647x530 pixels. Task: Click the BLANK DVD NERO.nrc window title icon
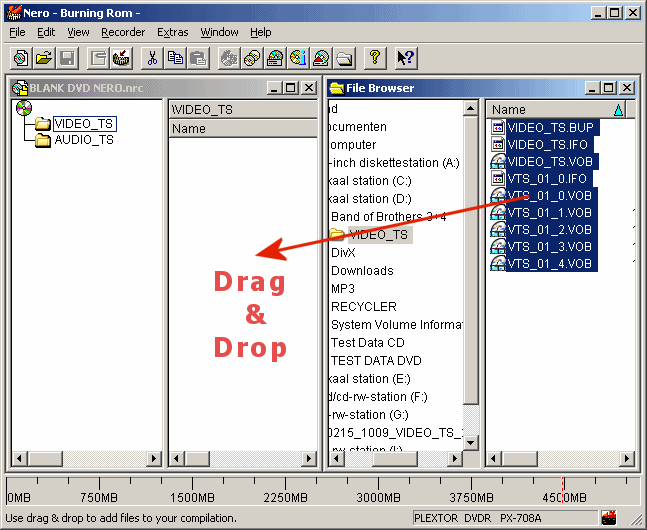pos(20,88)
